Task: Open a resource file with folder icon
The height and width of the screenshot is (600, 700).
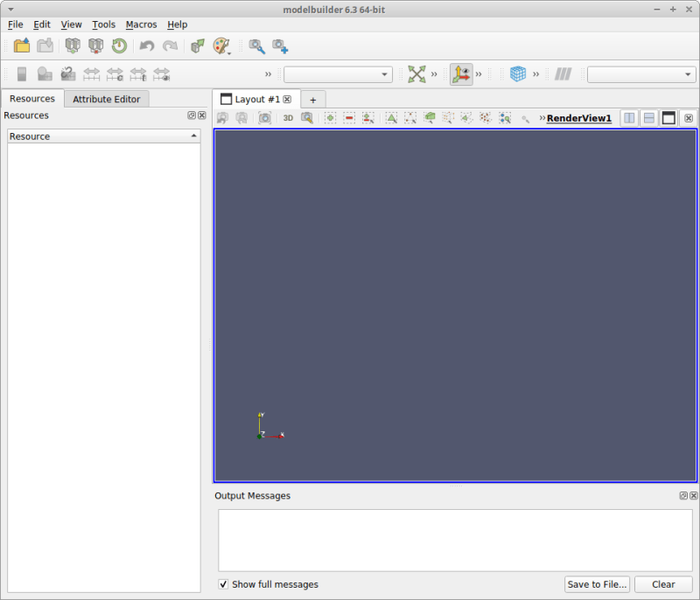Action: click(x=20, y=45)
